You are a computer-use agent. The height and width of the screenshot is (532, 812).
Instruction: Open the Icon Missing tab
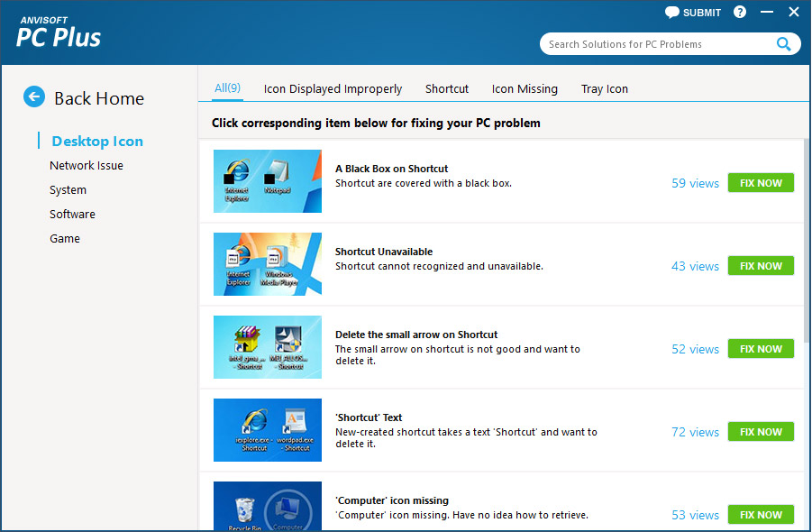coord(525,89)
